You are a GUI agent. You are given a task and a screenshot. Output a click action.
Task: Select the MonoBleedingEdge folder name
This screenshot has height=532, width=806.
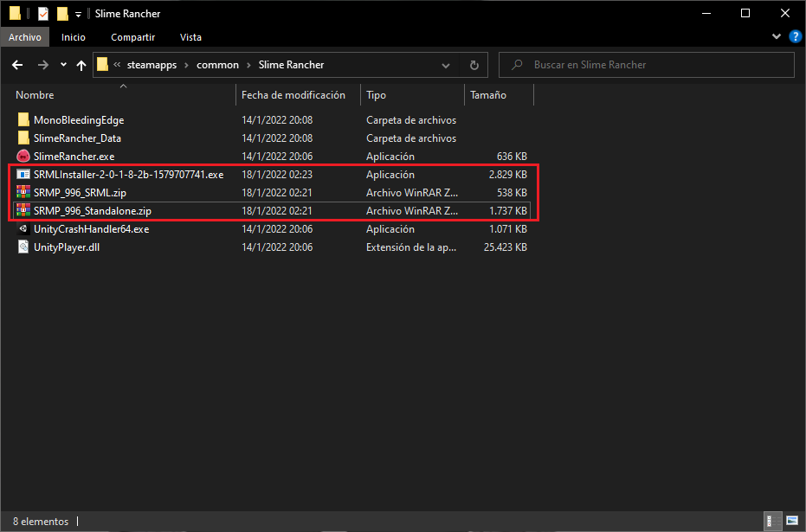point(79,120)
